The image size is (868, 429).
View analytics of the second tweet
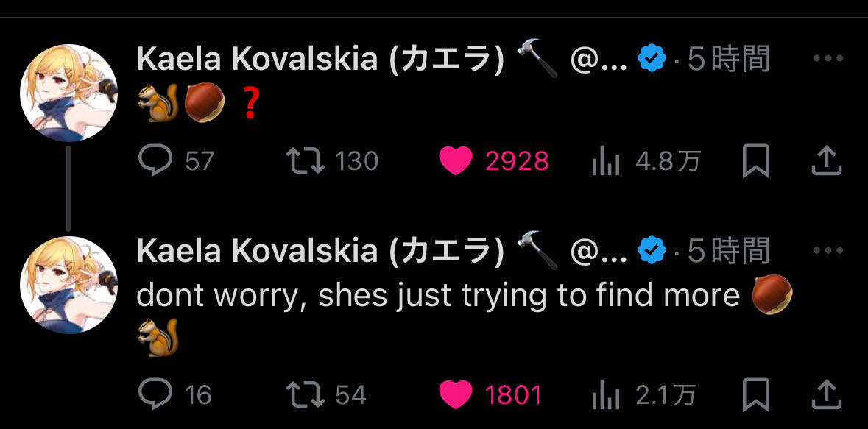pos(605,396)
